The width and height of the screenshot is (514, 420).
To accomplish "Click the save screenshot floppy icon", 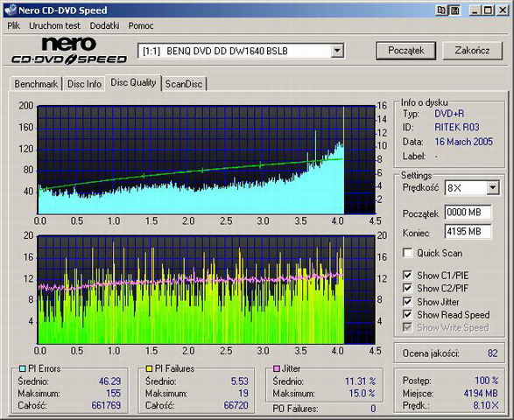I will (454, 10).
